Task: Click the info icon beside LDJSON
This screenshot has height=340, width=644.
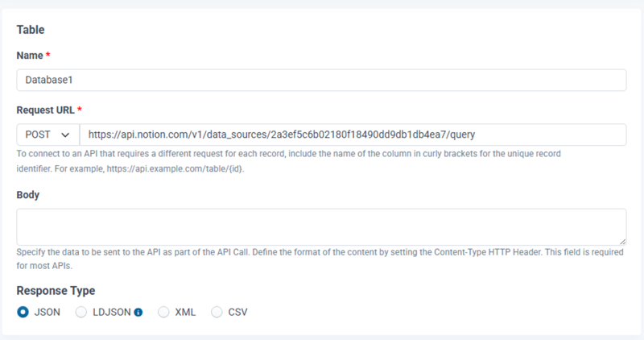Action: click(x=138, y=312)
